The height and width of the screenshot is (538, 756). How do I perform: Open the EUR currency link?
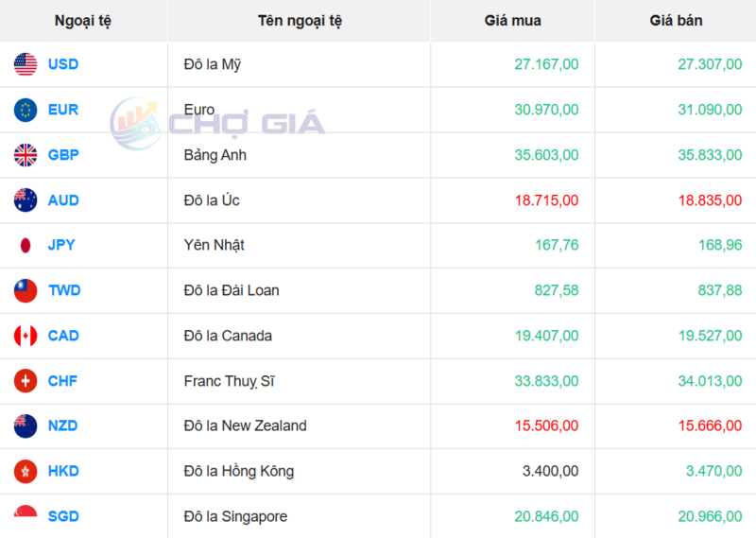point(63,110)
